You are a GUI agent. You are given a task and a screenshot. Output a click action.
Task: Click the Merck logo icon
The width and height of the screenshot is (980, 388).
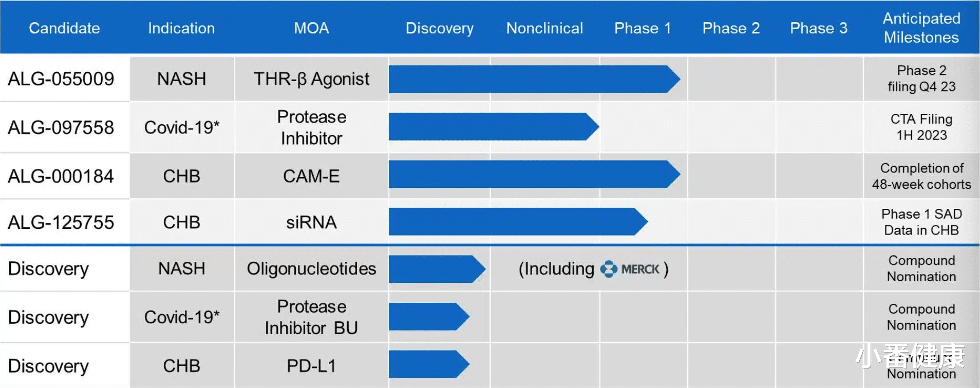(x=609, y=269)
